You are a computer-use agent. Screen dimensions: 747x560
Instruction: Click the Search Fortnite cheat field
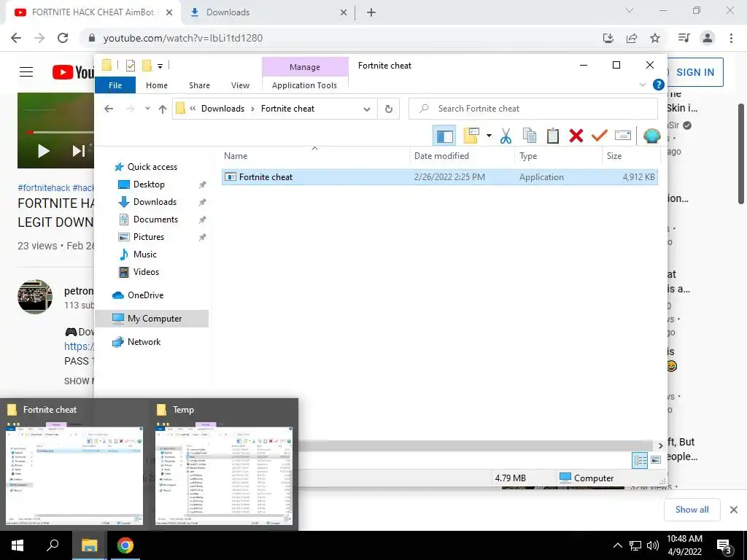533,109
